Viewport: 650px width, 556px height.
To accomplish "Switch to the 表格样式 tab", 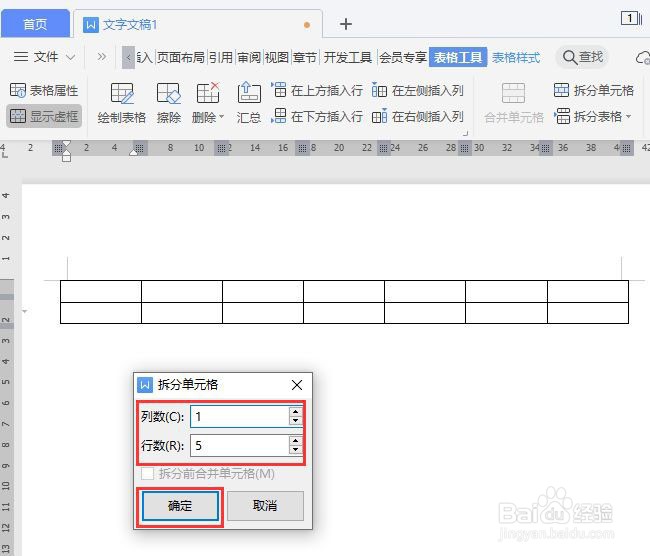I will pos(516,57).
